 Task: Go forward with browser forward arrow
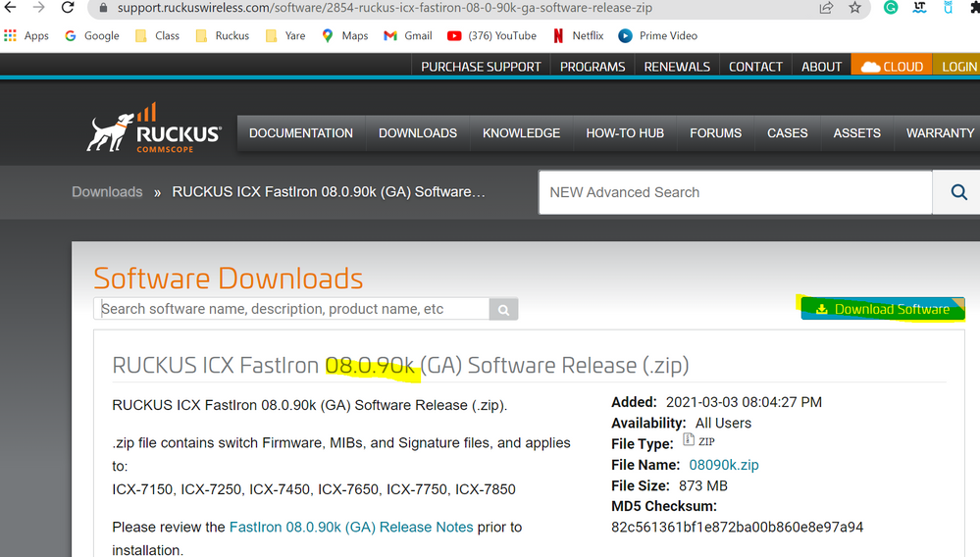tap(39, 8)
